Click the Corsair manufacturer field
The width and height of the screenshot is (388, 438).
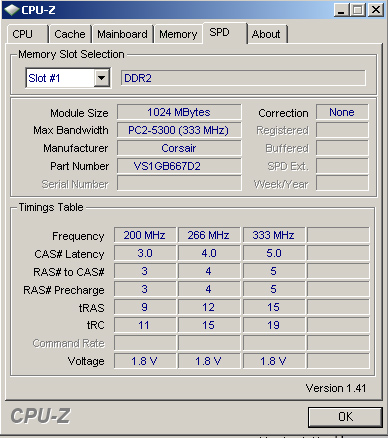pyautogui.click(x=179, y=148)
